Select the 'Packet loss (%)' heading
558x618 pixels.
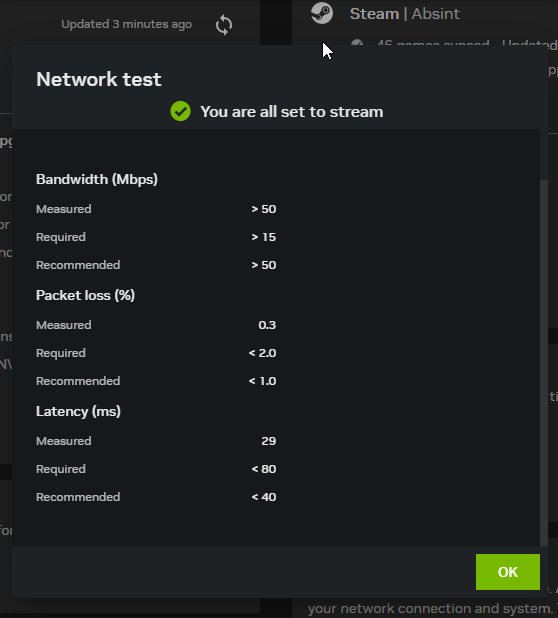tap(86, 296)
